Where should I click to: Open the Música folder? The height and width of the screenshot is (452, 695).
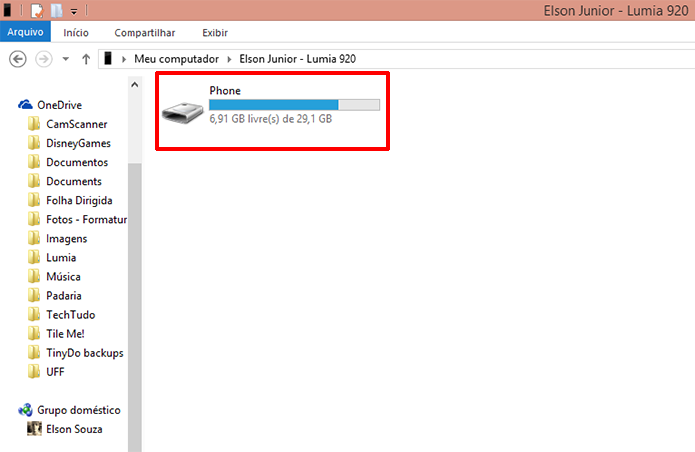coord(63,277)
